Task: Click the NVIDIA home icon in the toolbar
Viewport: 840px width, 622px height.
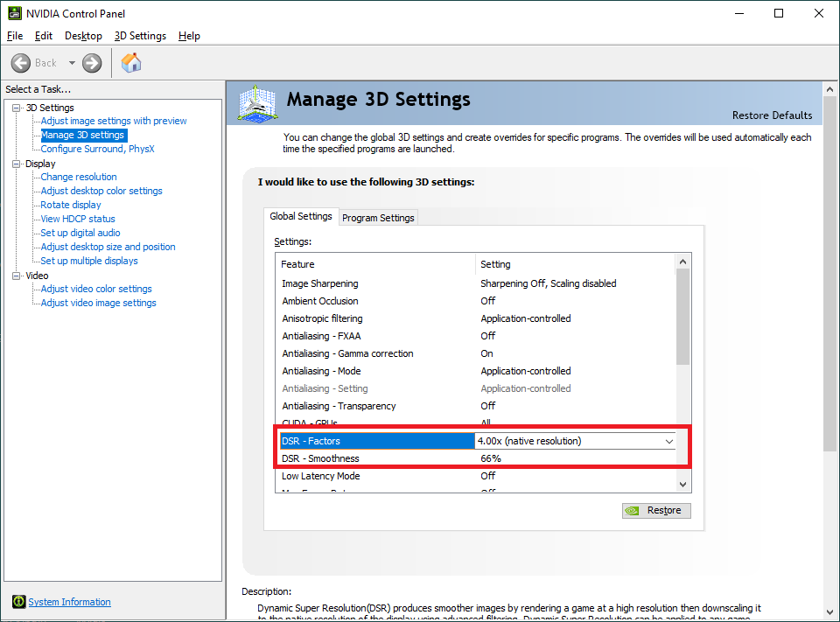Action: (131, 62)
